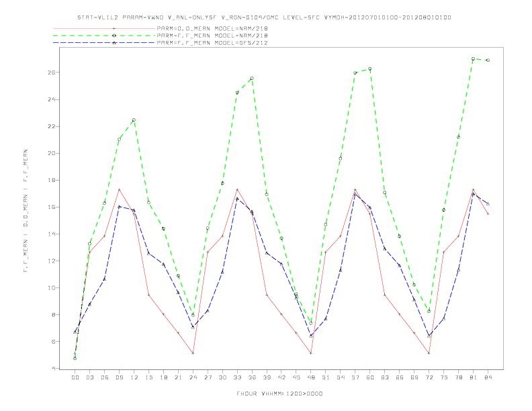
Task: Click x-axis forecast hour label 21
Action: pyautogui.click(x=178, y=377)
